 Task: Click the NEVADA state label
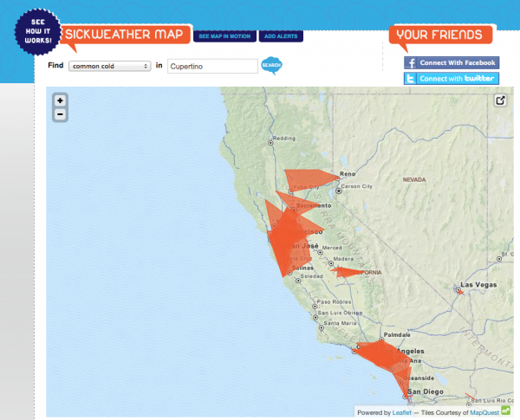(414, 179)
